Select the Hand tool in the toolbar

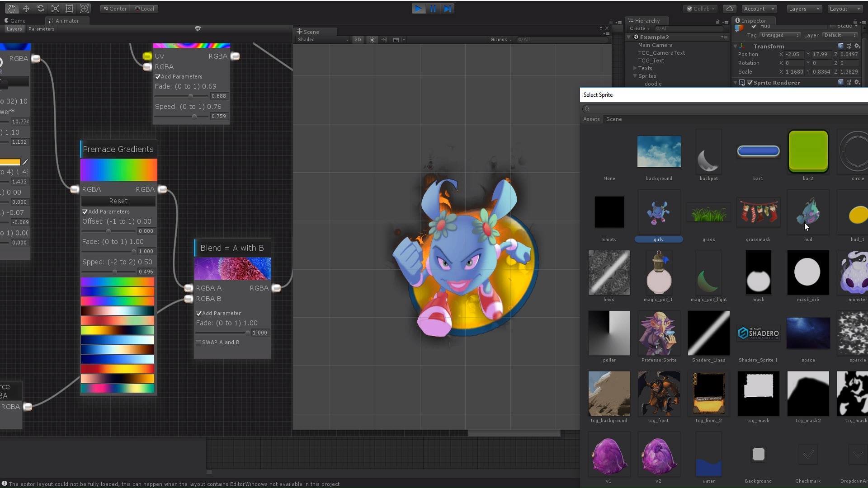(x=11, y=8)
